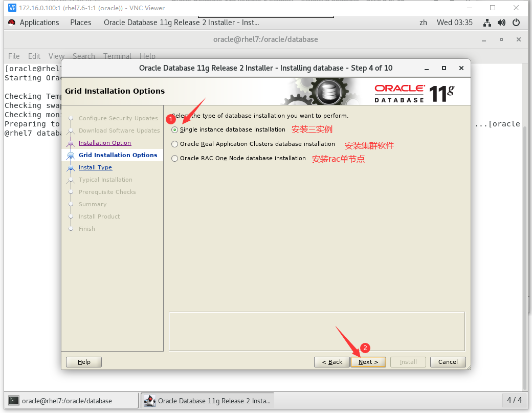This screenshot has width=532, height=413.
Task: Click the Next button
Action: pos(368,362)
